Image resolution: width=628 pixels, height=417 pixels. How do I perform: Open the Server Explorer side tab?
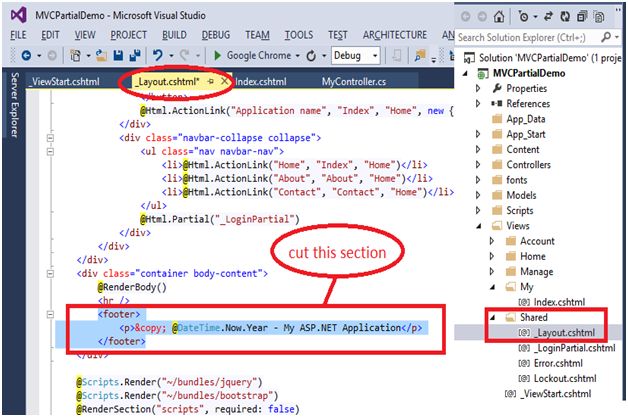click(14, 105)
